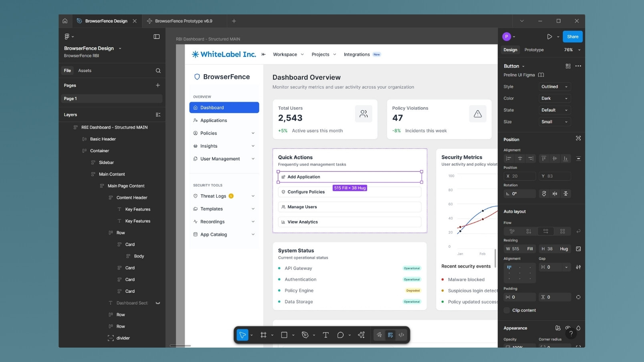644x362 pixels.
Task: Select the Sidebar layer in layers tree
Action: click(106, 163)
